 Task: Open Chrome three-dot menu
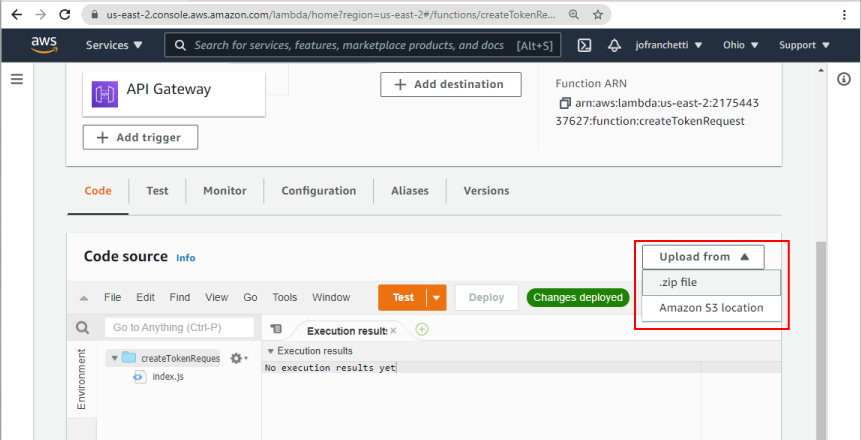click(x=844, y=15)
